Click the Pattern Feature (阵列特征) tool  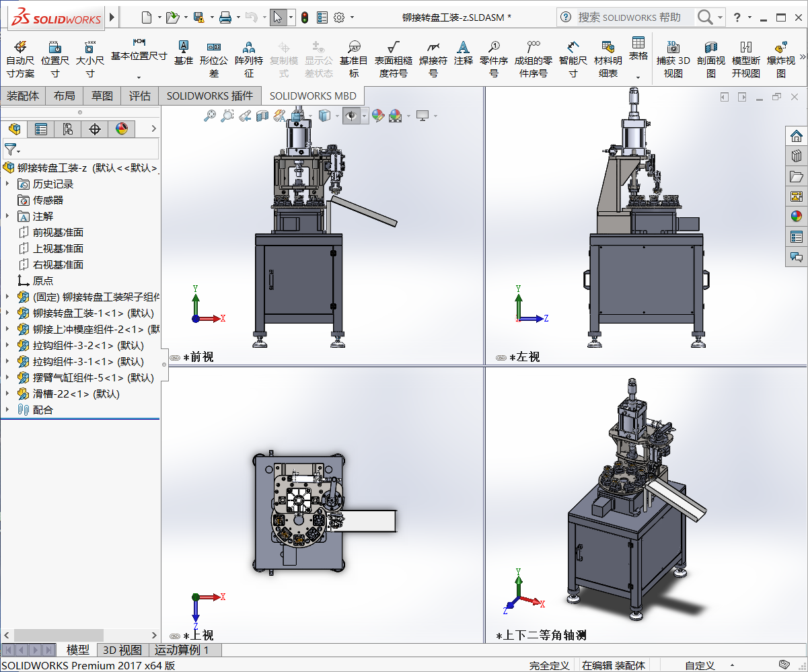pos(249,59)
